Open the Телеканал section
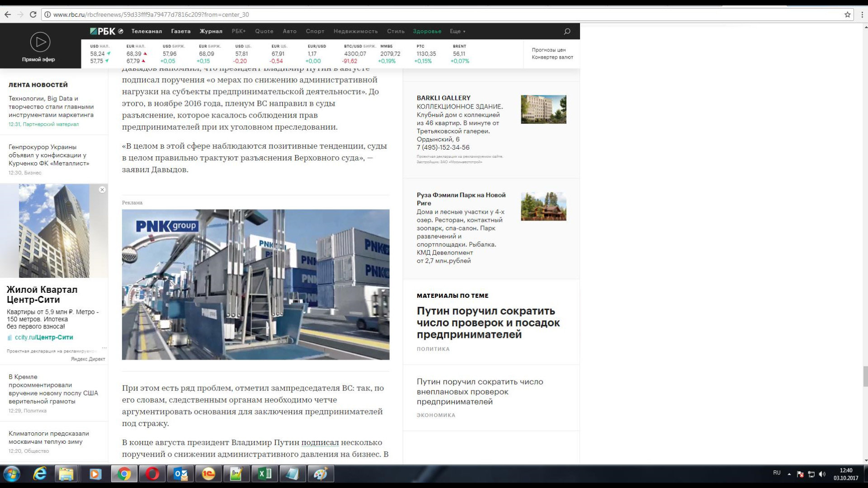Image resolution: width=868 pixels, height=488 pixels. tap(146, 31)
